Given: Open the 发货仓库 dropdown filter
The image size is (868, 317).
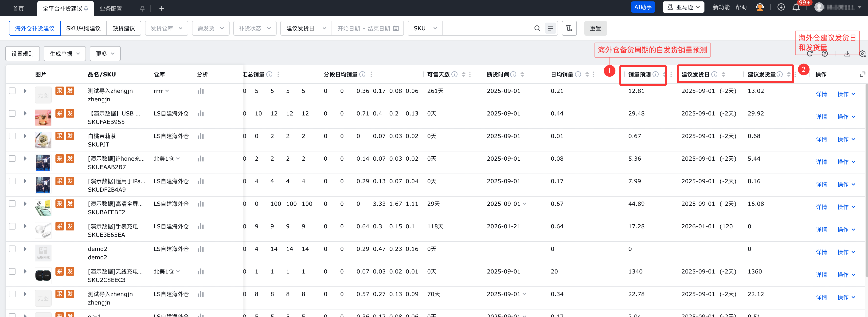Looking at the screenshot, I should click(166, 28).
